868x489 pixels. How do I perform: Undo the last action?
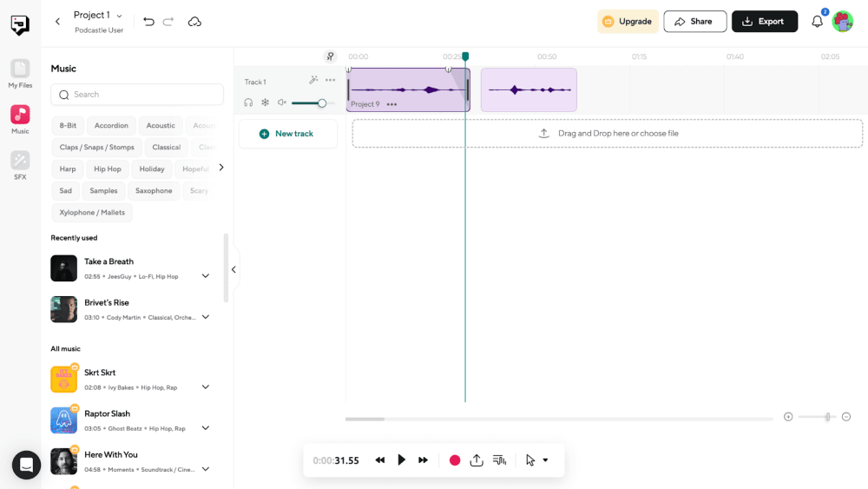tap(148, 22)
